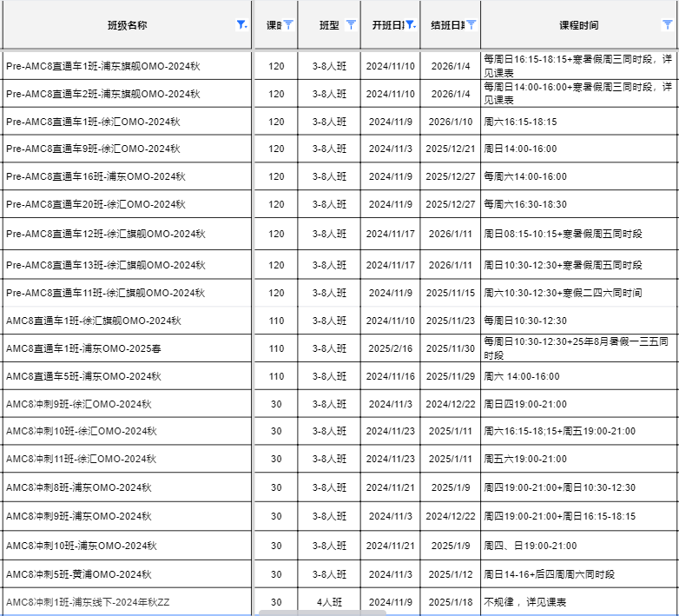This screenshot has width=679, height=616.
Task: Click schedule 周六16:15-18;15+周五19:00-21:00
Action: (x=579, y=431)
